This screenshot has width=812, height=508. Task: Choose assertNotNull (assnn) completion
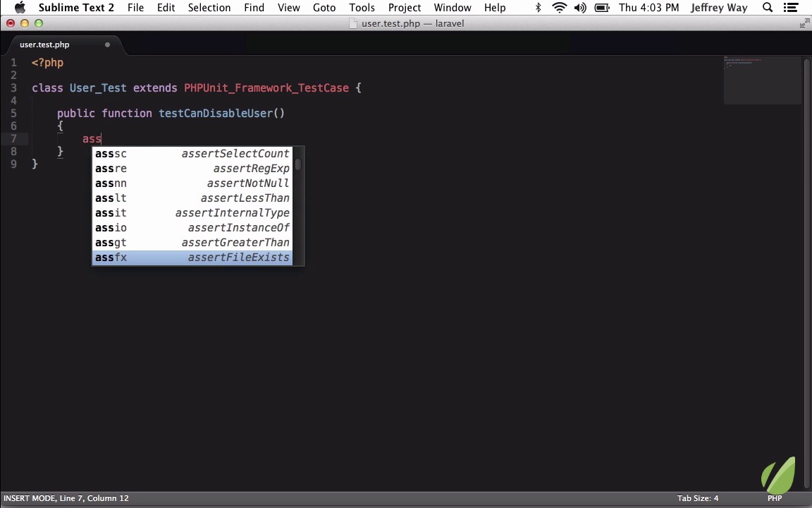192,183
